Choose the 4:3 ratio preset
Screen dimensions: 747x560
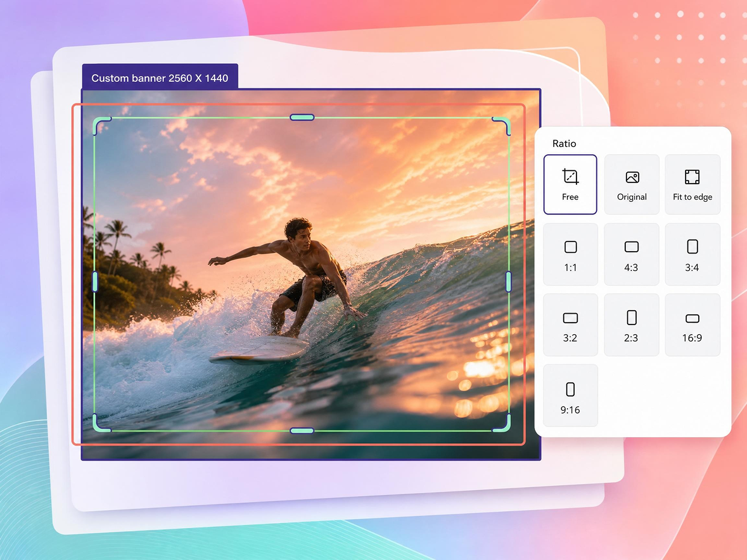pyautogui.click(x=631, y=254)
